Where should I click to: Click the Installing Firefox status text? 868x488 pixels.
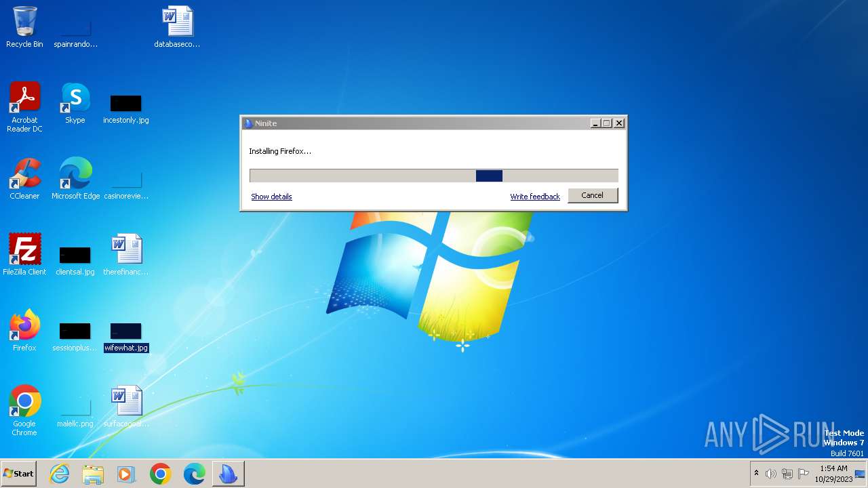click(x=280, y=151)
